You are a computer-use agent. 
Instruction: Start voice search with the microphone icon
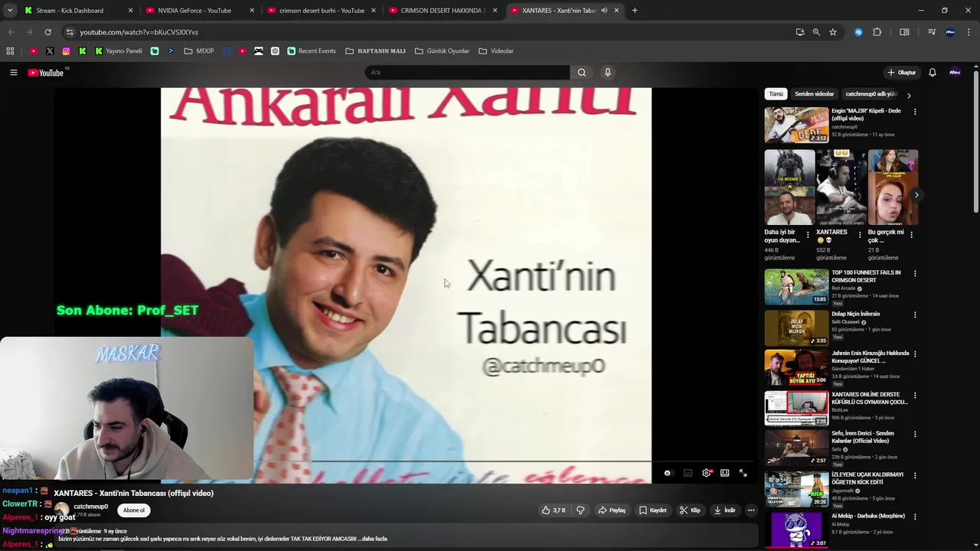pyautogui.click(x=608, y=73)
